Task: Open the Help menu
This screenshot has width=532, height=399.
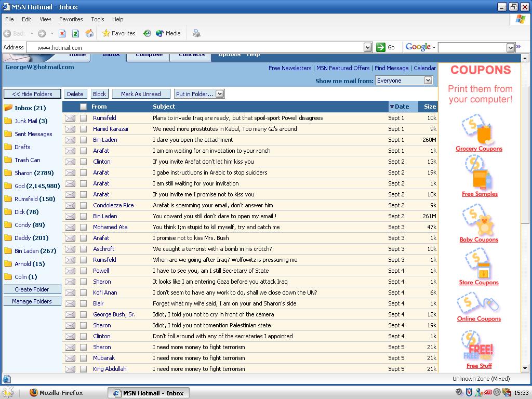Action: click(x=118, y=19)
